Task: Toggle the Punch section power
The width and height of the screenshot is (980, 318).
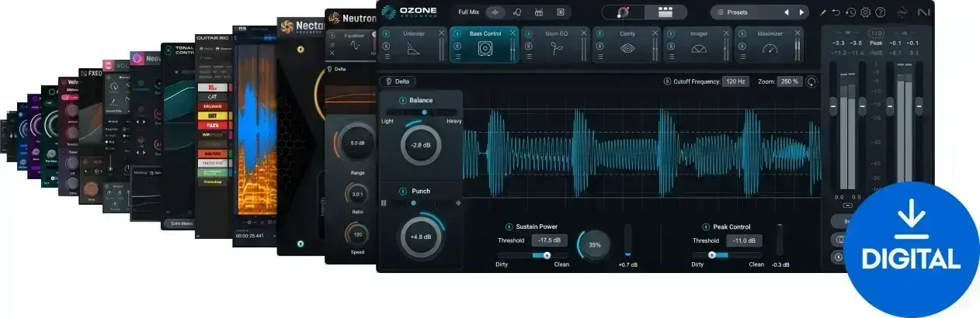Action: pos(402,191)
